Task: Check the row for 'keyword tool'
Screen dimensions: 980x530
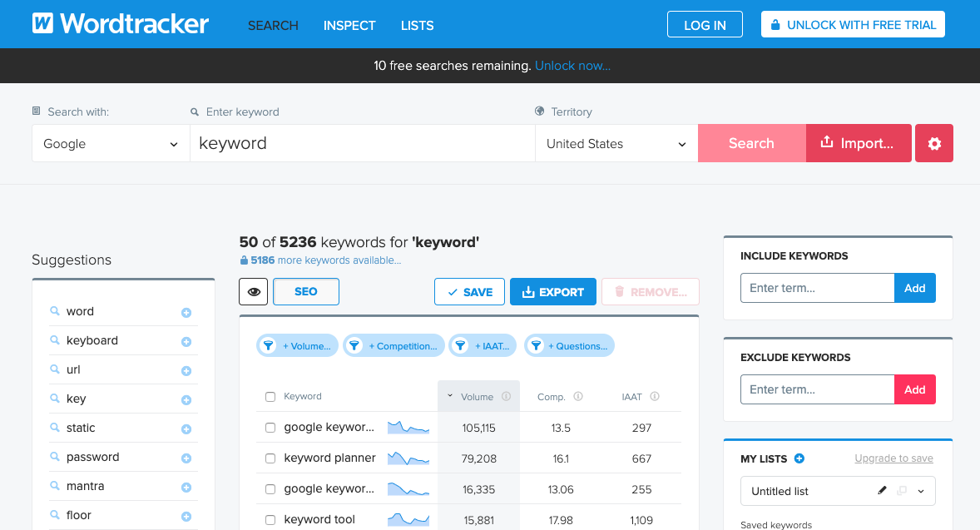Action: click(x=270, y=519)
